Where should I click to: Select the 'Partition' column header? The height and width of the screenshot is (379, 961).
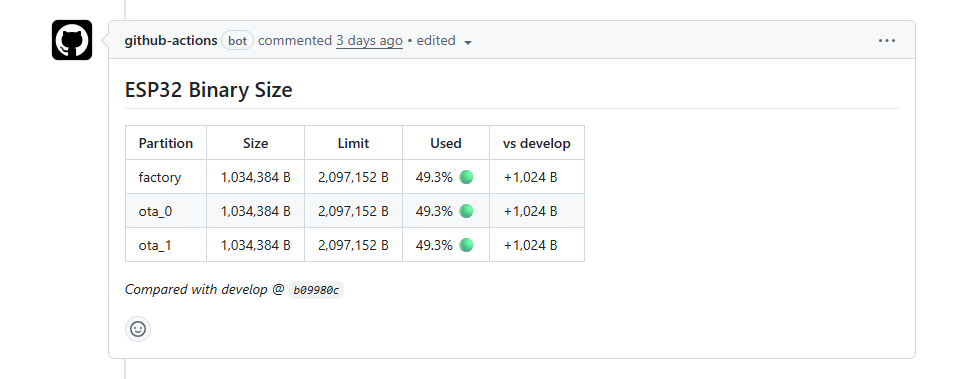[x=165, y=144]
